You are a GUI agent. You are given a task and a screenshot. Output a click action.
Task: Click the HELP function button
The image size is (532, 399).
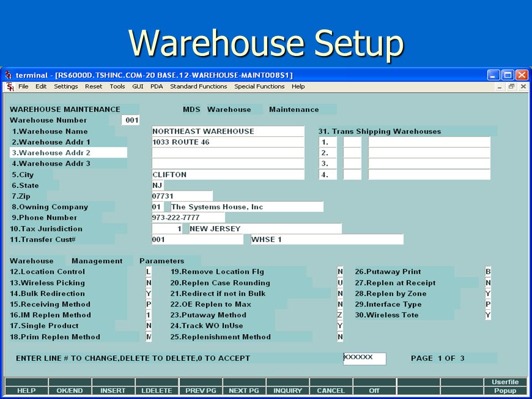click(27, 391)
